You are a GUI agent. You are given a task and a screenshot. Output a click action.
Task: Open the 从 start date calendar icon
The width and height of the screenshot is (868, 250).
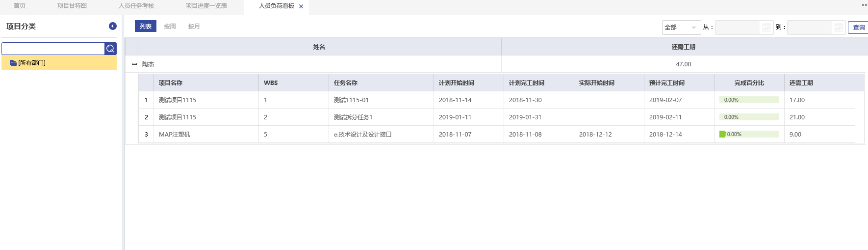click(766, 28)
